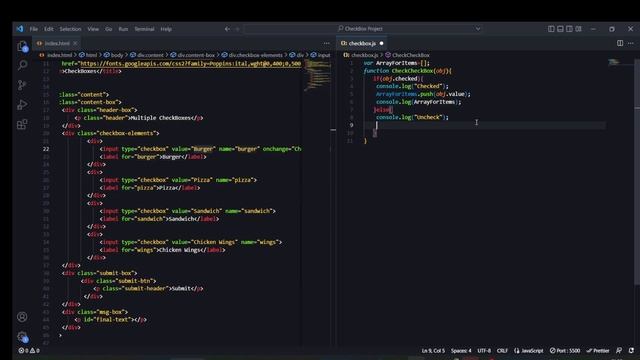Screen dimensions: 640x360
Task: Select html in the breadcrumb
Action: click(91, 55)
